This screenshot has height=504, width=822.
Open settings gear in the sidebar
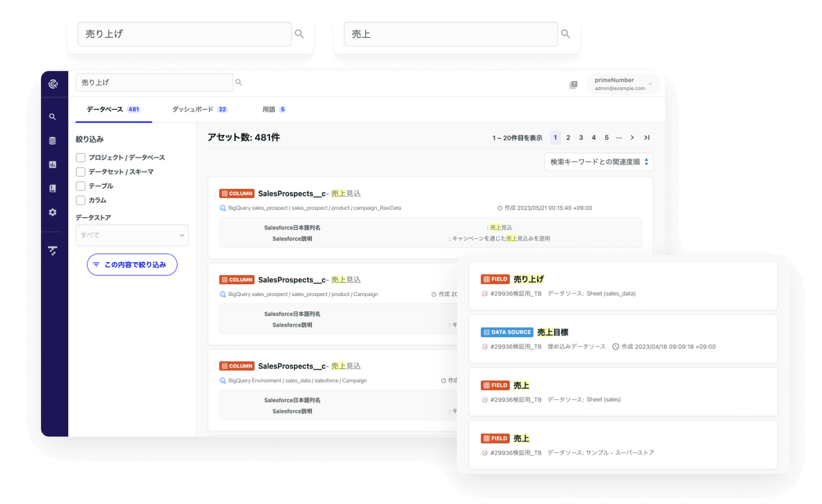pyautogui.click(x=53, y=213)
